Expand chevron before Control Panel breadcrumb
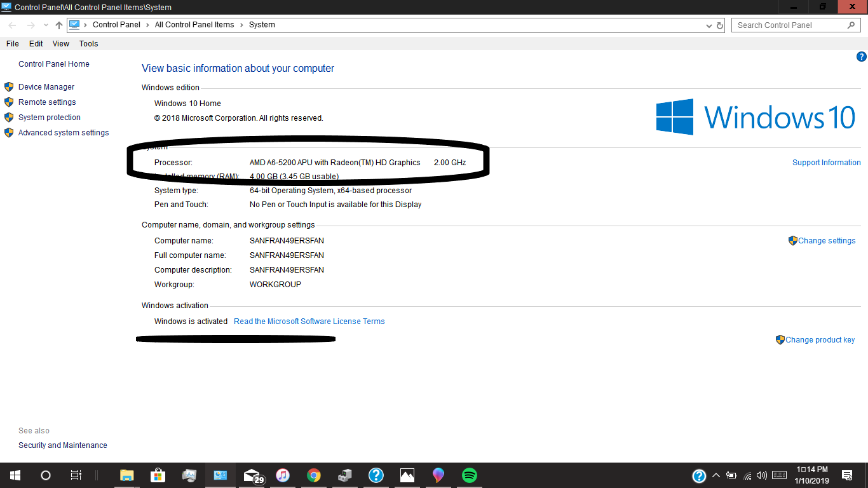This screenshot has height=488, width=868. point(86,25)
